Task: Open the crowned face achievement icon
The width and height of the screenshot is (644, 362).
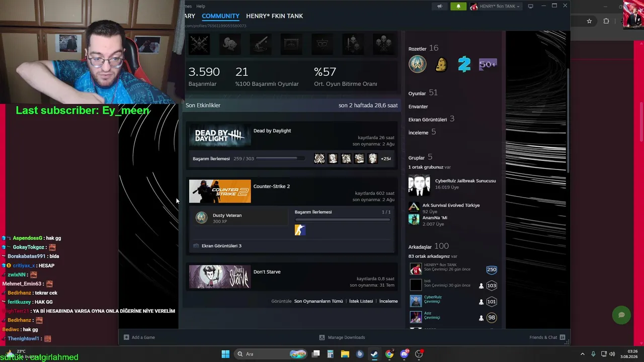Action: coord(322,44)
